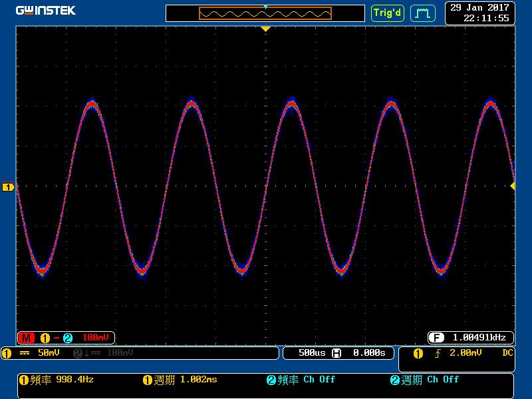Click the trigger source channel 1 icon

point(418,354)
